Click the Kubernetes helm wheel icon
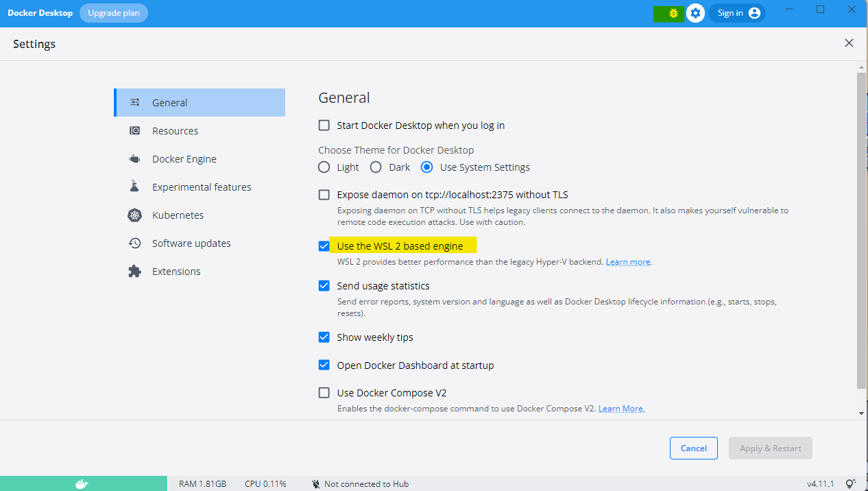The image size is (868, 491). tap(135, 215)
